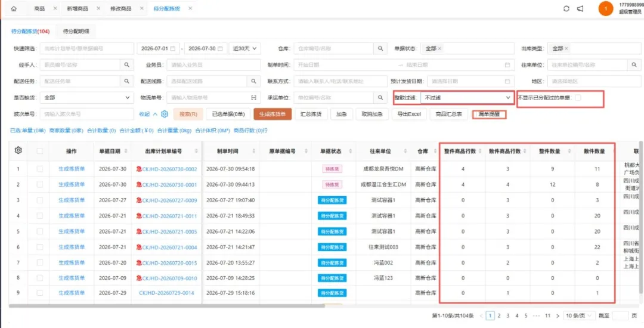Screen dimensions: 644x328
Task: Open calendar for start date 2026-07-01
Action: click(x=173, y=48)
